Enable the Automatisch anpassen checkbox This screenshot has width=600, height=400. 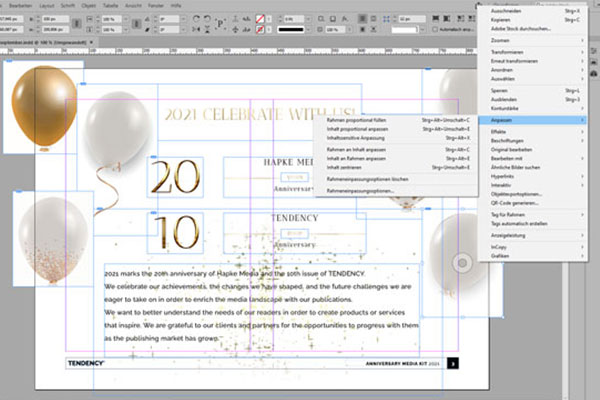tap(435, 29)
